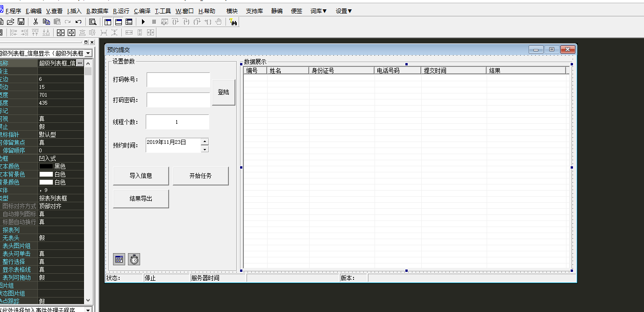Image resolution: width=644 pixels, height=312 pixels.
Task: Toggle the 整行选择 property value
Action: [x=61, y=262]
